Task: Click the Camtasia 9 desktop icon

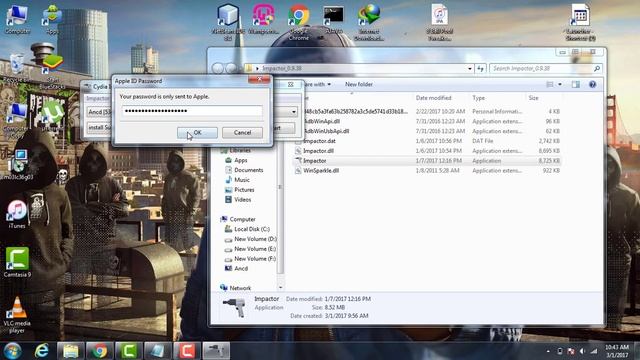Action: 17,262
